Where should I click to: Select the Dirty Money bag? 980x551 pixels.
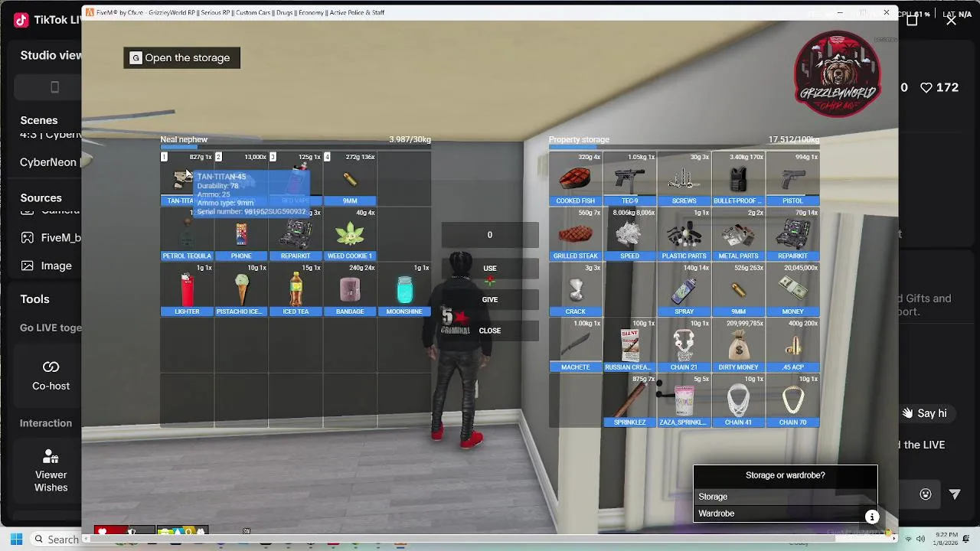[x=738, y=345]
